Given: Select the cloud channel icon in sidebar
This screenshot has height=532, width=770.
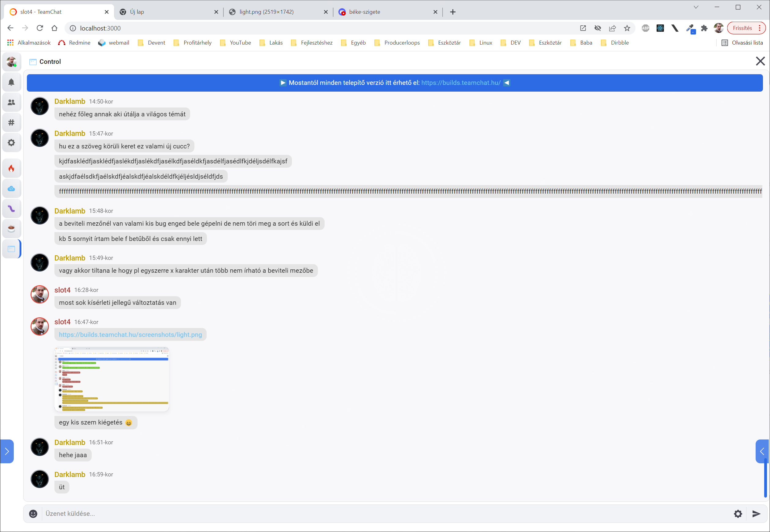Looking at the screenshot, I should pyautogui.click(x=11, y=189).
